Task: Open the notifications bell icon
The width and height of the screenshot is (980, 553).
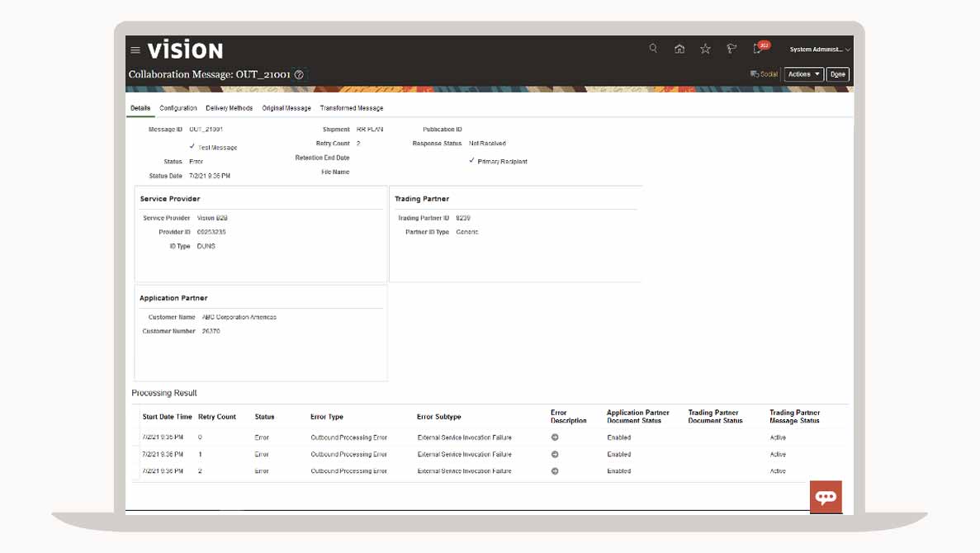Action: coord(758,50)
